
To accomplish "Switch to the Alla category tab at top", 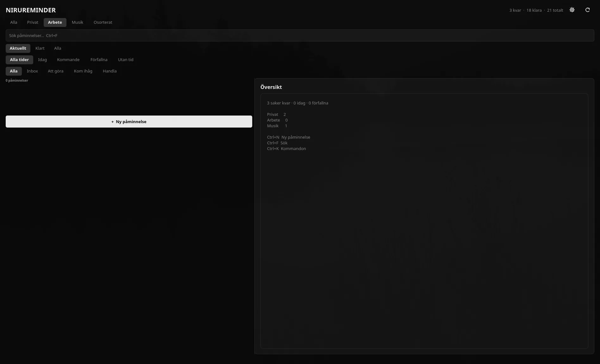I will (14, 22).
